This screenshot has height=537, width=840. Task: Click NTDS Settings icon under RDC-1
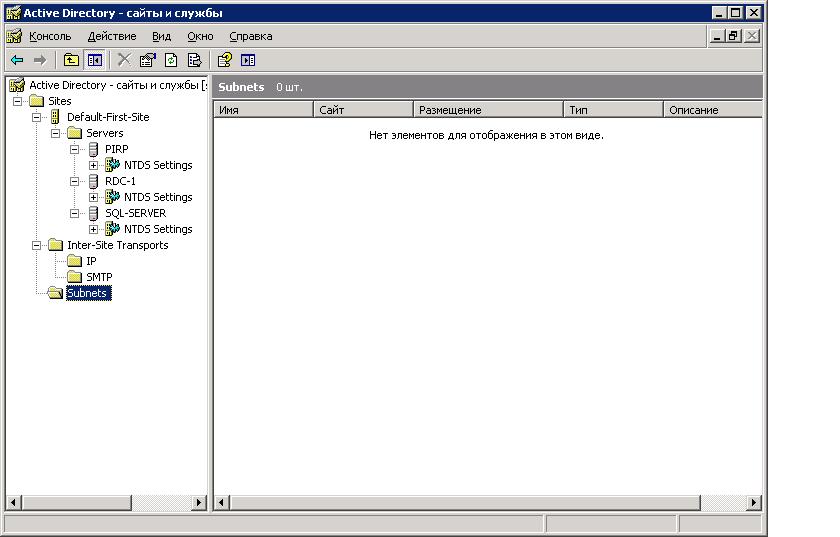[x=112, y=197]
